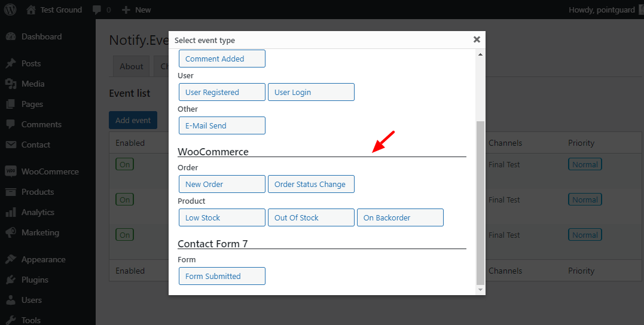Choose the On Backorder event
This screenshot has height=325, width=644.
(401, 217)
